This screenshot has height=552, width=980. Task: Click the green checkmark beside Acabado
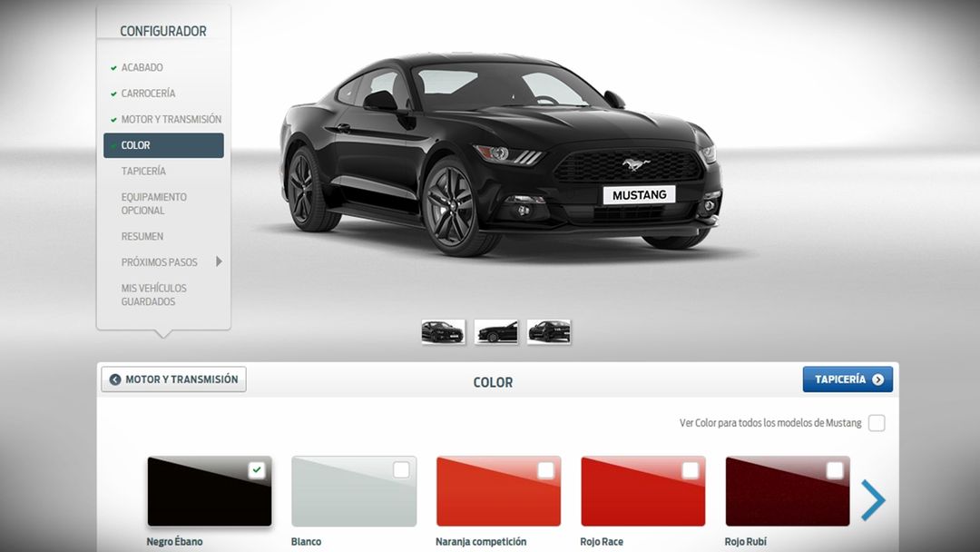[113, 67]
